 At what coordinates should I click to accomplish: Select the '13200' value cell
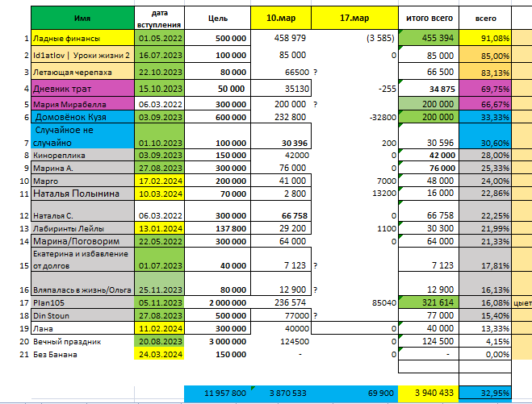tap(354, 194)
